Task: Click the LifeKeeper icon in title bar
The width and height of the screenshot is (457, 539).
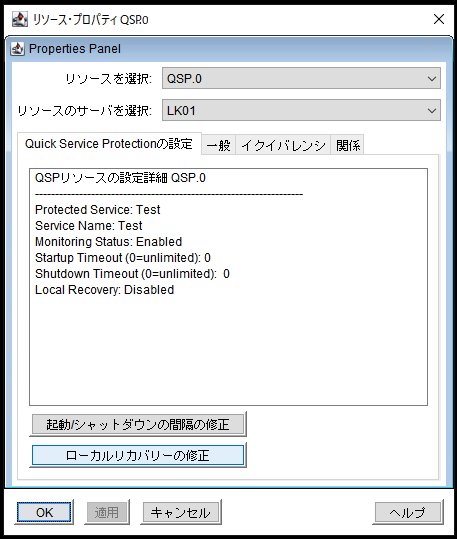Action: [20, 19]
